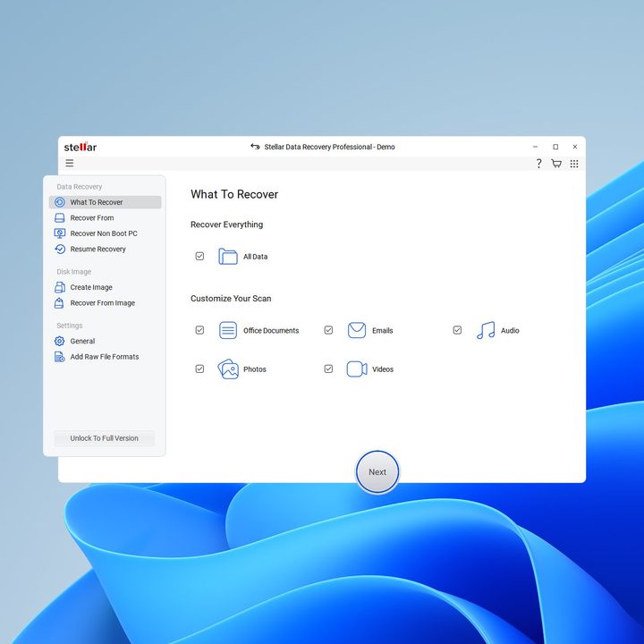Click the What To Recover sidebar icon

click(60, 202)
